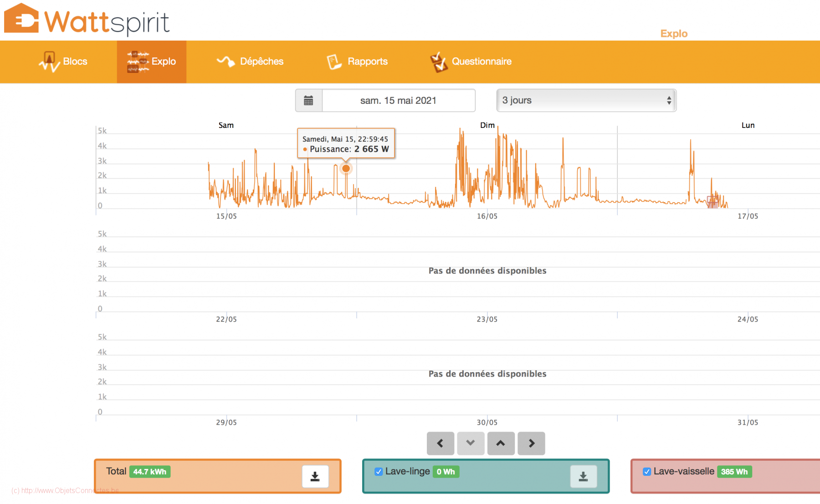820x504 pixels.
Task: Click the Lave-linge 0 Wh badge
Action: [x=446, y=472]
